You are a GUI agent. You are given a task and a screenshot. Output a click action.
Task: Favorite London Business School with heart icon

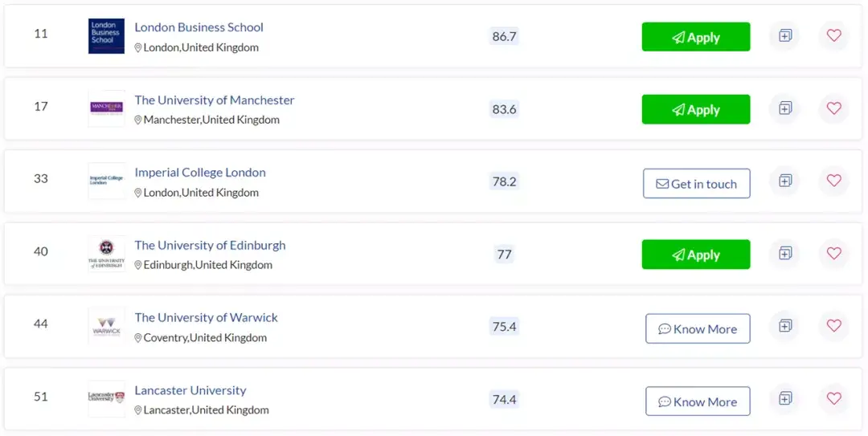833,35
